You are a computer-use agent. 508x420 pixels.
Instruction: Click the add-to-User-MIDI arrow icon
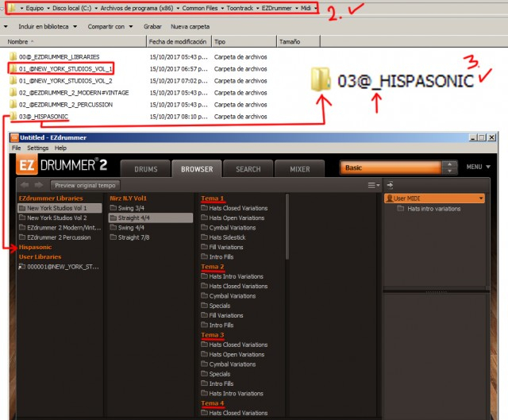click(x=390, y=185)
